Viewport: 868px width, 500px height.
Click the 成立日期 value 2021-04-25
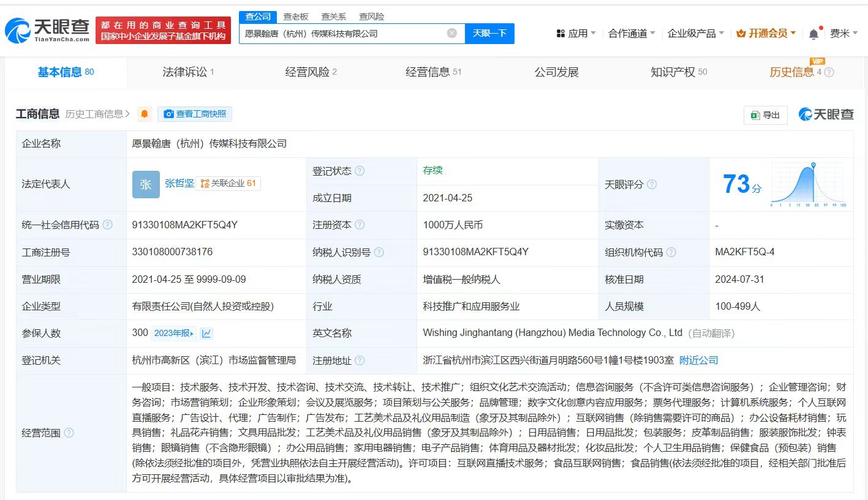(448, 198)
